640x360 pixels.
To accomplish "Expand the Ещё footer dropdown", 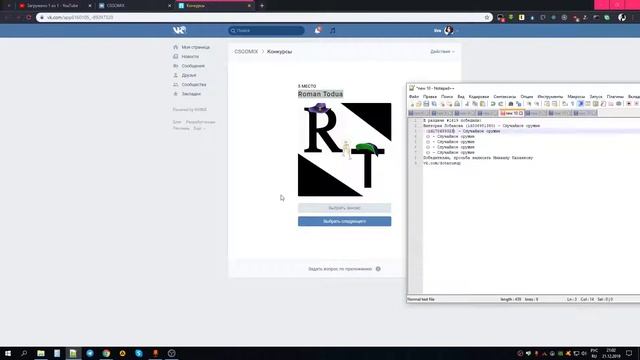I will click(199, 128).
